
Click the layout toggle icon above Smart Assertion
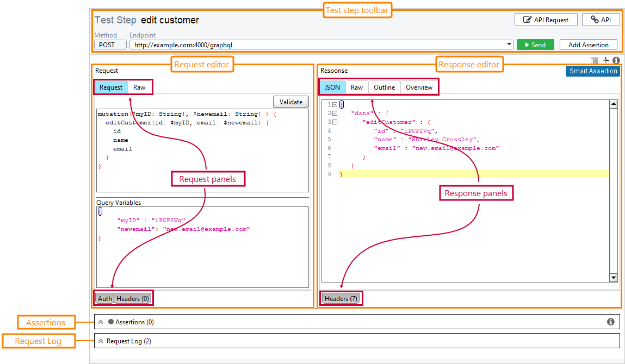(595, 60)
